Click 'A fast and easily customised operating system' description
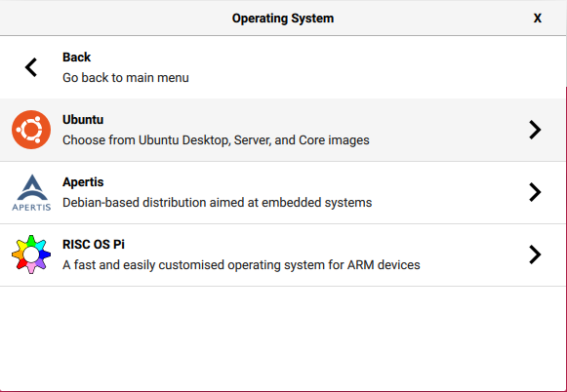Viewport: 567px width, 392px height. 241,265
